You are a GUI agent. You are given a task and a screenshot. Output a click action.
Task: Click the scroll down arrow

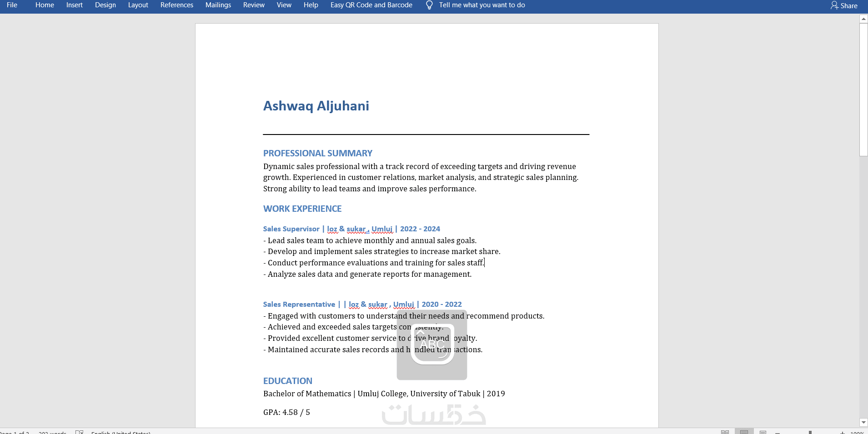[863, 422]
